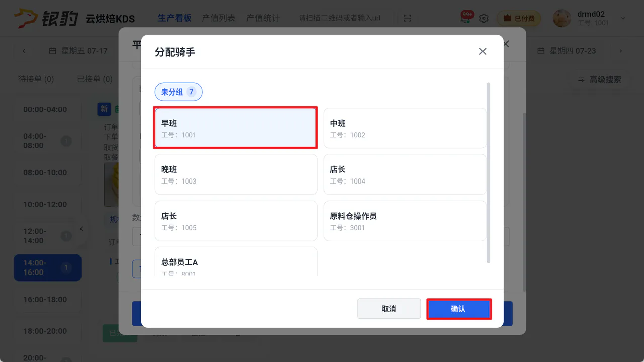This screenshot has width=644, height=362.
Task: Switch to 产值统计 tab
Action: [x=263, y=18]
